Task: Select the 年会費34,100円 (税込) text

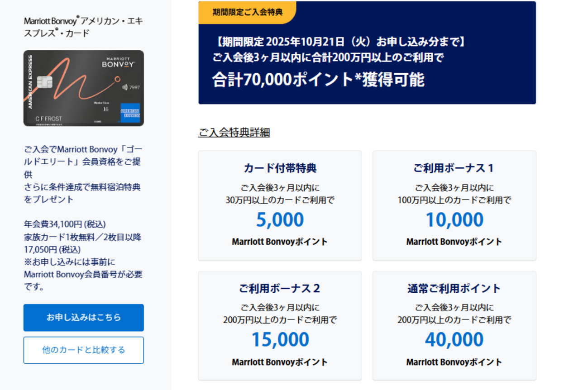Action: (x=65, y=224)
